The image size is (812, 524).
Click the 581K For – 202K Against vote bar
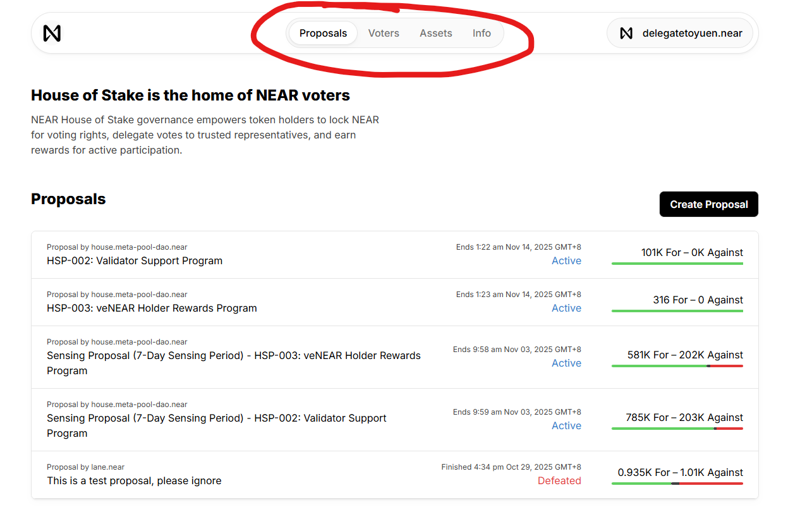click(677, 365)
